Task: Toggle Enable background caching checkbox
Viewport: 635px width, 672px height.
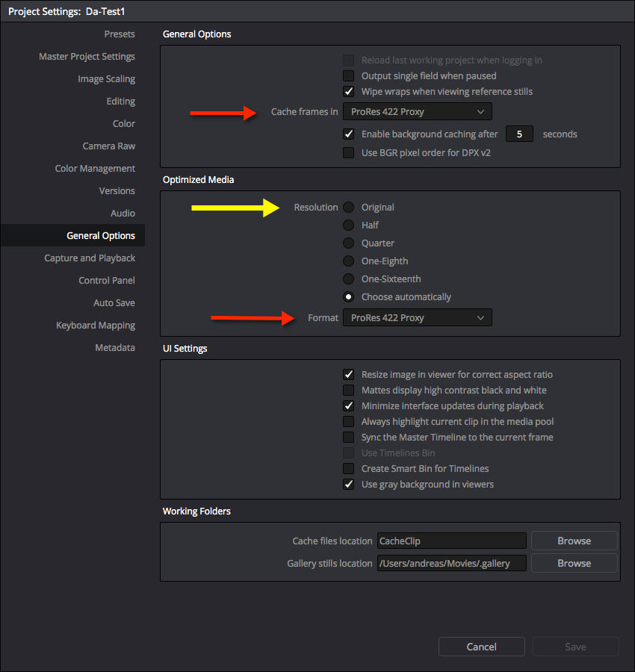Action: coord(348,134)
